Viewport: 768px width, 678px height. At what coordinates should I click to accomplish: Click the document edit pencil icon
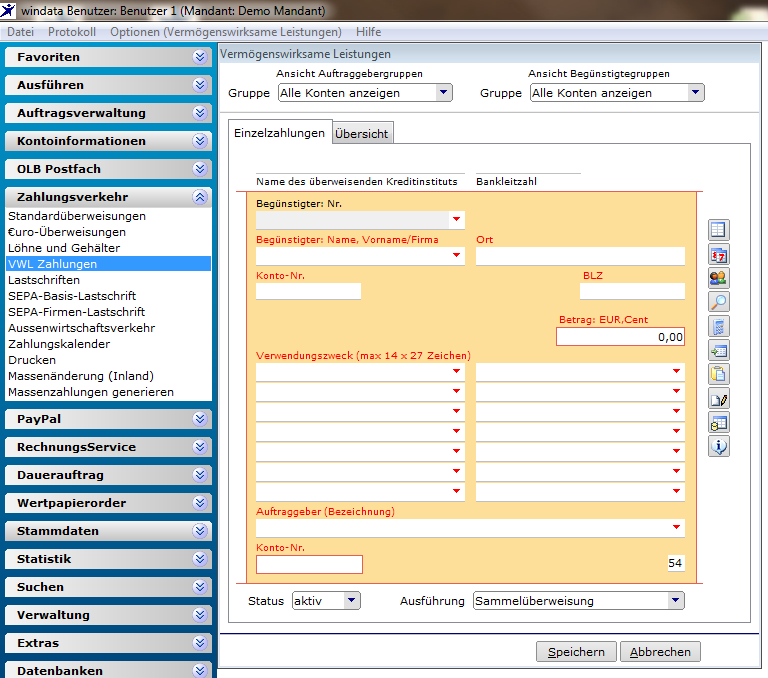(719, 399)
